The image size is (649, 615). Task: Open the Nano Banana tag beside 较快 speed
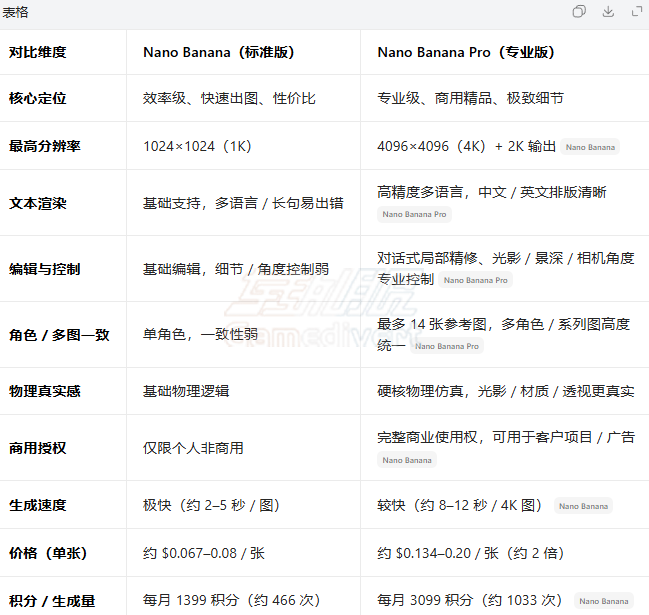pos(583,506)
